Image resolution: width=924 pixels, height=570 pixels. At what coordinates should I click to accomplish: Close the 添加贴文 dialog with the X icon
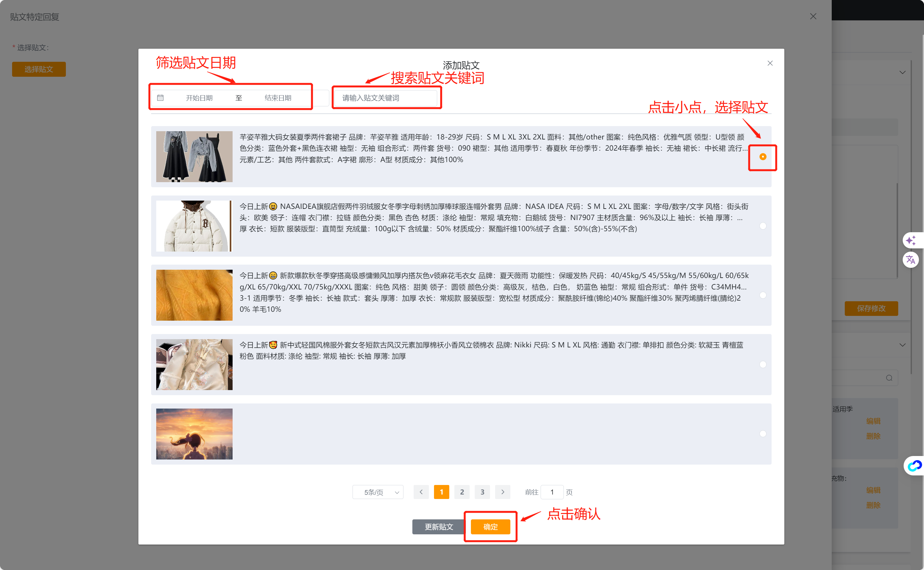click(x=770, y=63)
